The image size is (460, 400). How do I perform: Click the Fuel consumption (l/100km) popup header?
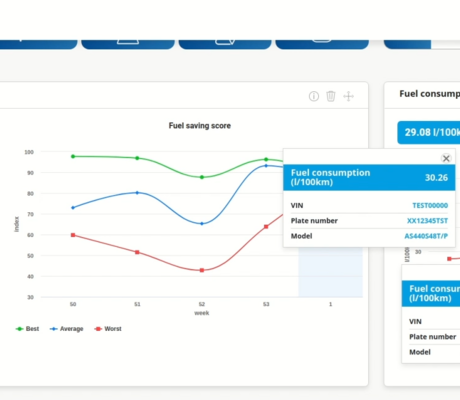369,177
